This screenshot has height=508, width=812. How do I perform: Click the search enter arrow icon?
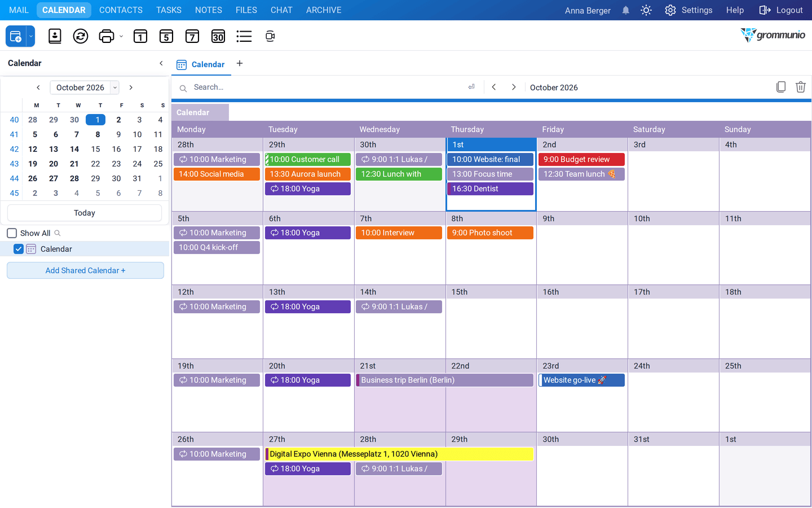pos(471,87)
